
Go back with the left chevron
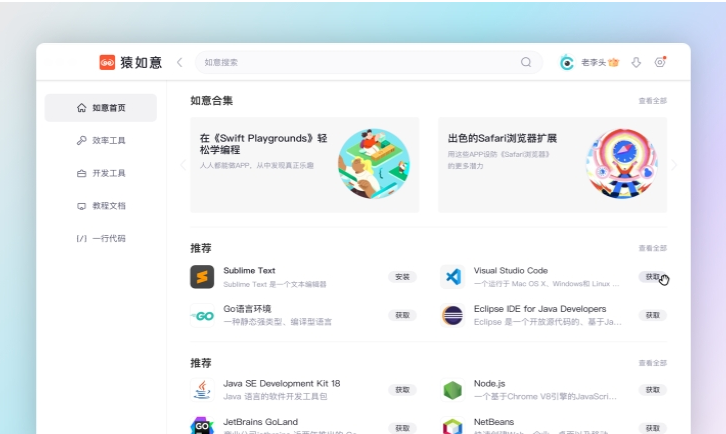click(180, 62)
